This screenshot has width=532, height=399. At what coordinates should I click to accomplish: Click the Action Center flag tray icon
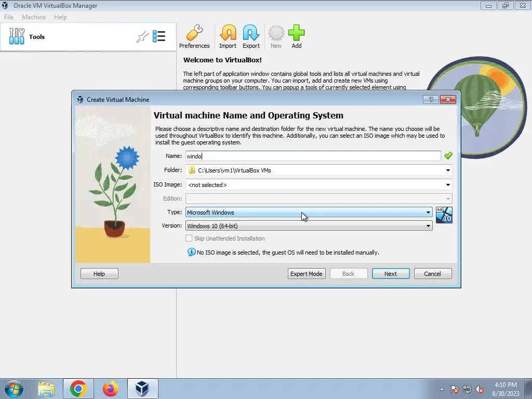(455, 389)
